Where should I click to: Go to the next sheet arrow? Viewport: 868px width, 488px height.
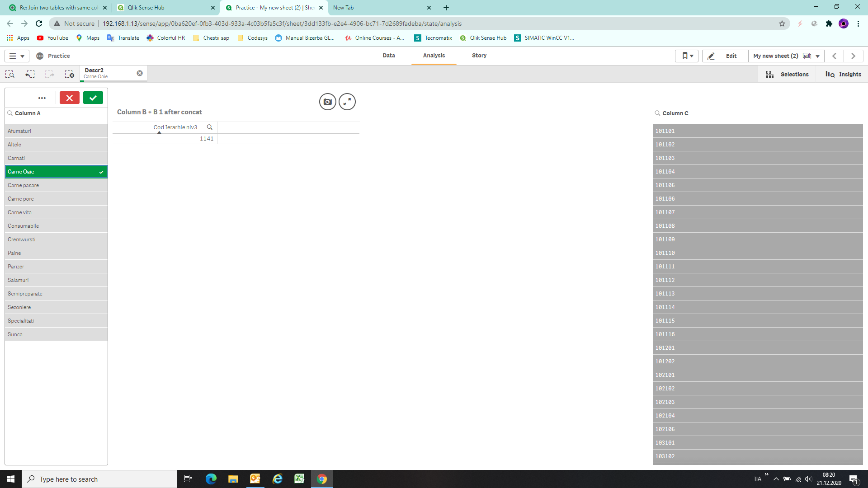(853, 56)
